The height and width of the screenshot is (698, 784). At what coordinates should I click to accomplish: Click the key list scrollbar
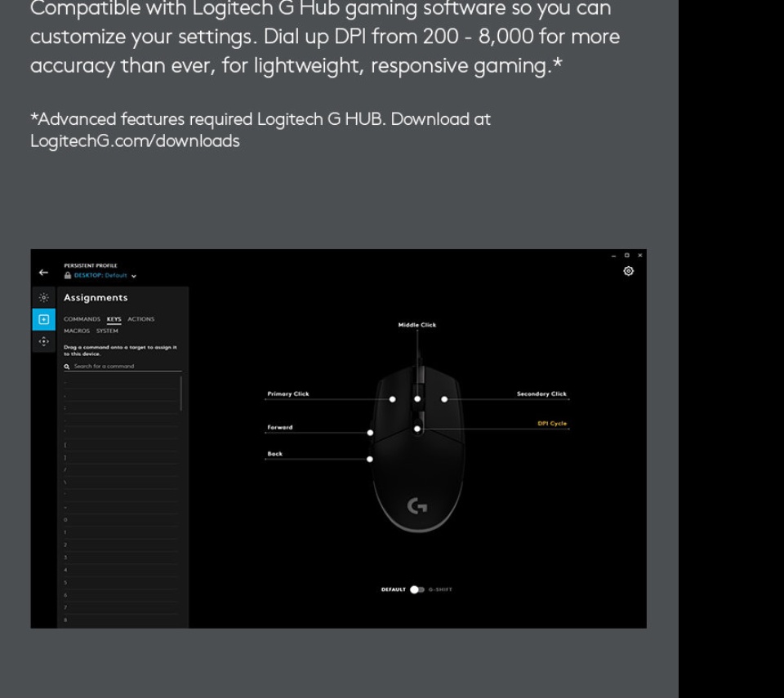(180, 393)
